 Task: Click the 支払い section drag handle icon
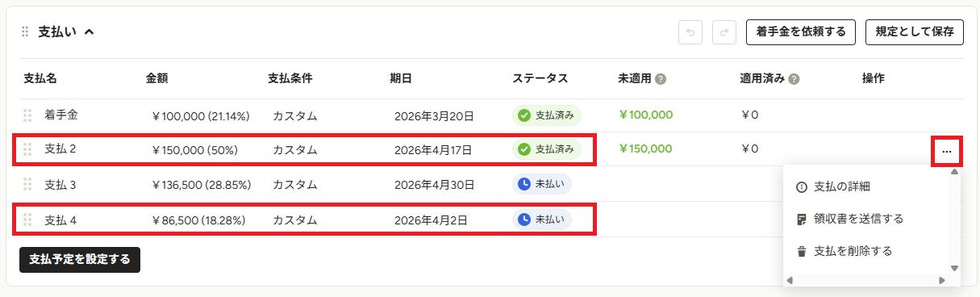(x=25, y=32)
